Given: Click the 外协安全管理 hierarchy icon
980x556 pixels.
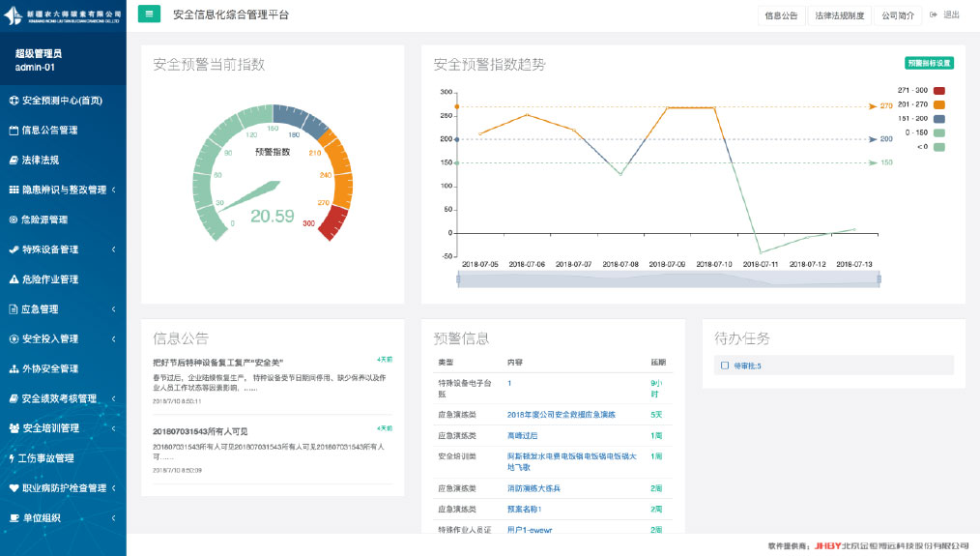Looking at the screenshot, I should point(14,369).
